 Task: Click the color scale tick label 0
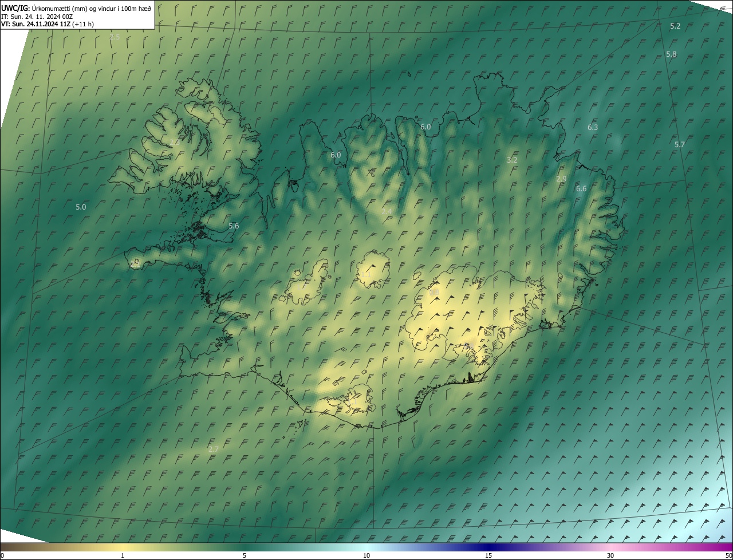pos(2,555)
